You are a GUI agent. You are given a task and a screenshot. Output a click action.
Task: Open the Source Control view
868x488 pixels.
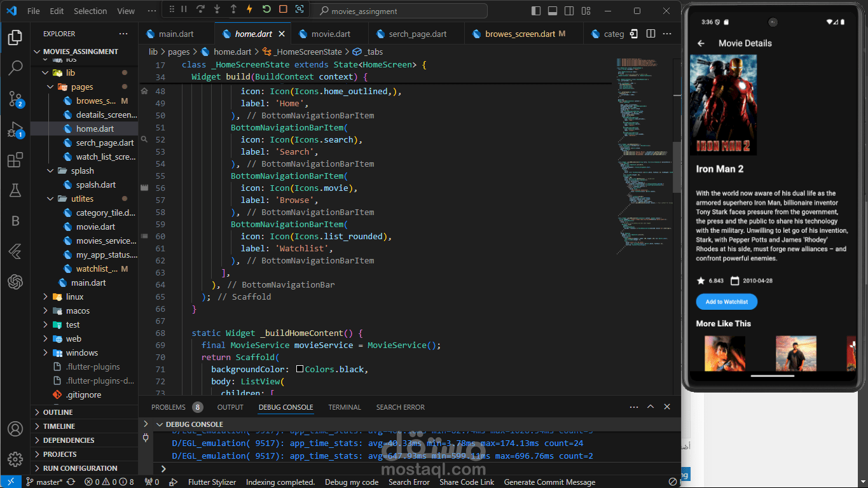[15, 99]
